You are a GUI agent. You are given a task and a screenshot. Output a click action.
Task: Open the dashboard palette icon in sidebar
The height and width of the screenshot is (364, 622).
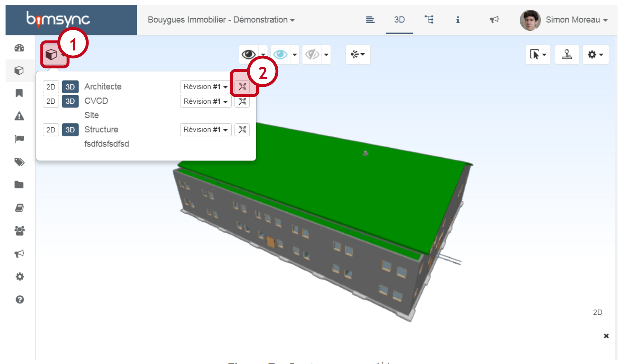(19, 48)
